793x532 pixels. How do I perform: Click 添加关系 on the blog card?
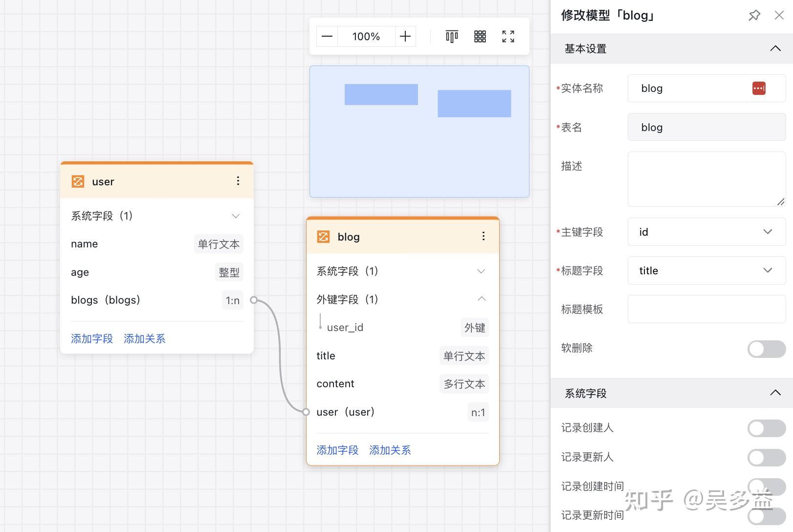[x=390, y=450]
